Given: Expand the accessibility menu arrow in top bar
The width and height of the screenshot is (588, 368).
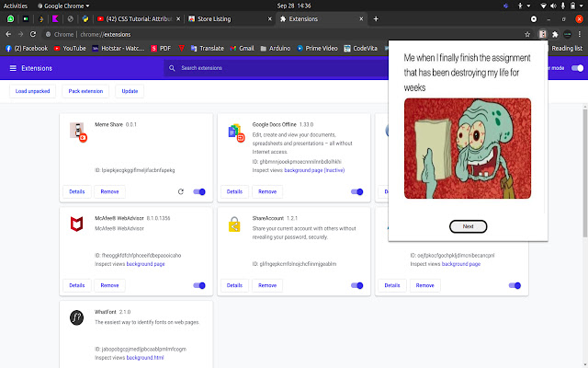Looking at the screenshot, I should (528, 6).
